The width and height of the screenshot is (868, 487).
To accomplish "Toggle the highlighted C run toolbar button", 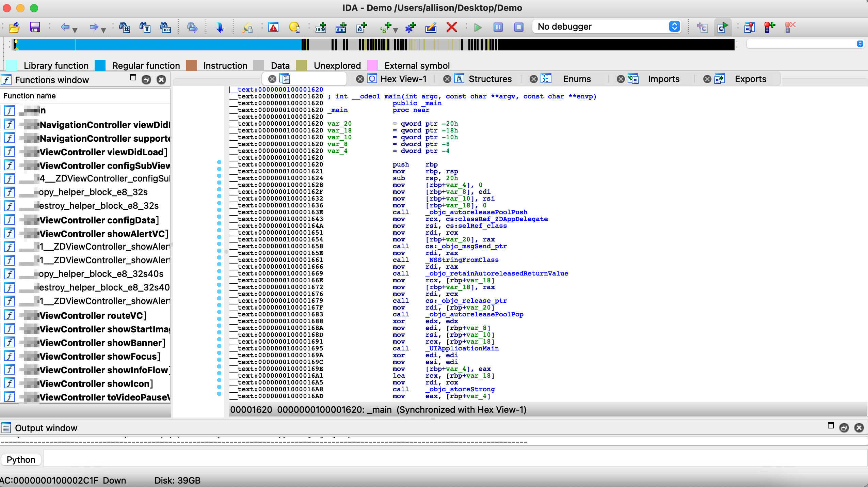I will [x=722, y=27].
